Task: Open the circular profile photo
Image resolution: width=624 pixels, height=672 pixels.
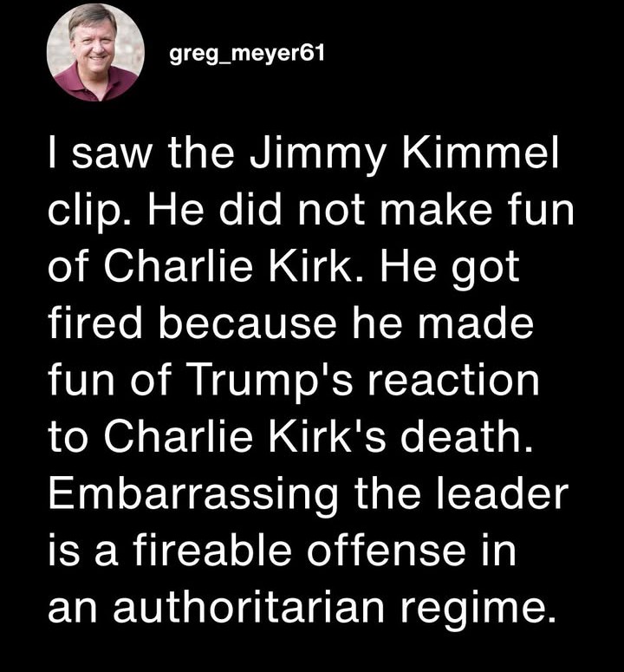Action: [x=95, y=53]
